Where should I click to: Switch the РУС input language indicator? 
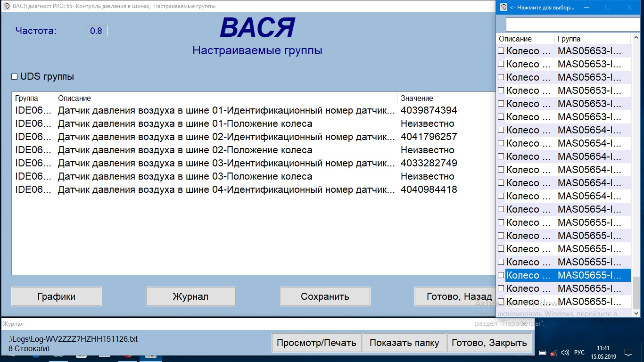click(x=579, y=353)
